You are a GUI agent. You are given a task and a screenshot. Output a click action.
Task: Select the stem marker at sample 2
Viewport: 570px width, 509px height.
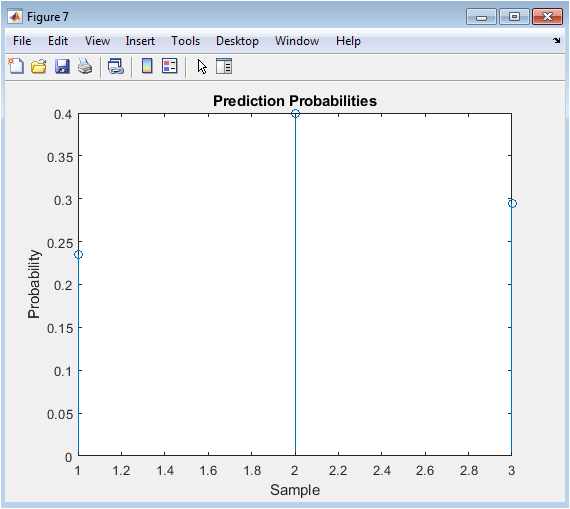pyautogui.click(x=295, y=114)
